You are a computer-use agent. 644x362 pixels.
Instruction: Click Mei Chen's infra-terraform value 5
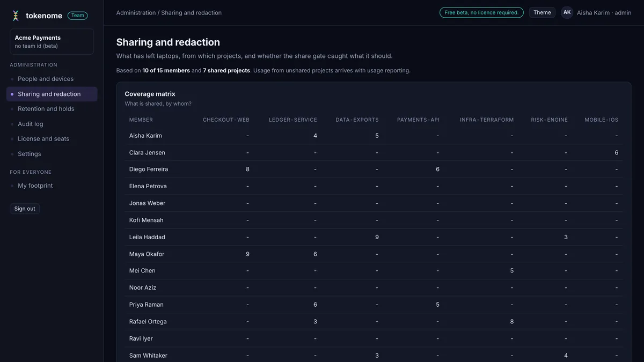512,271
